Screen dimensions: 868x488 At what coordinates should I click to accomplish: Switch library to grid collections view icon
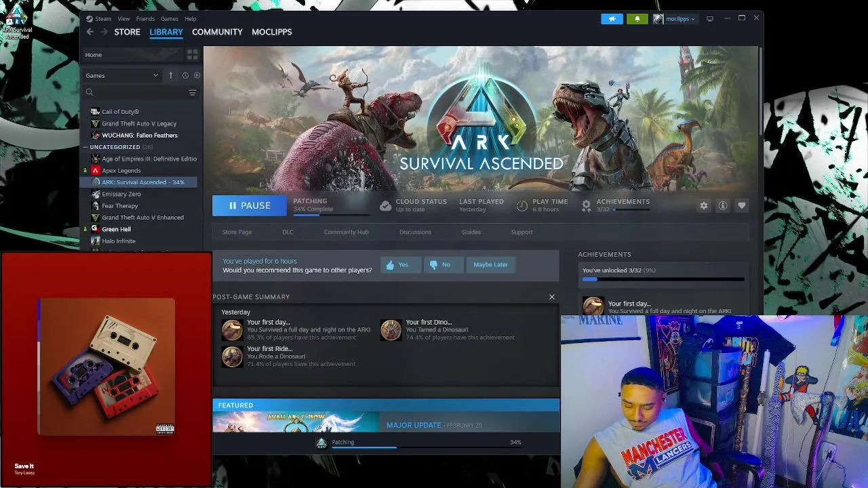point(193,54)
